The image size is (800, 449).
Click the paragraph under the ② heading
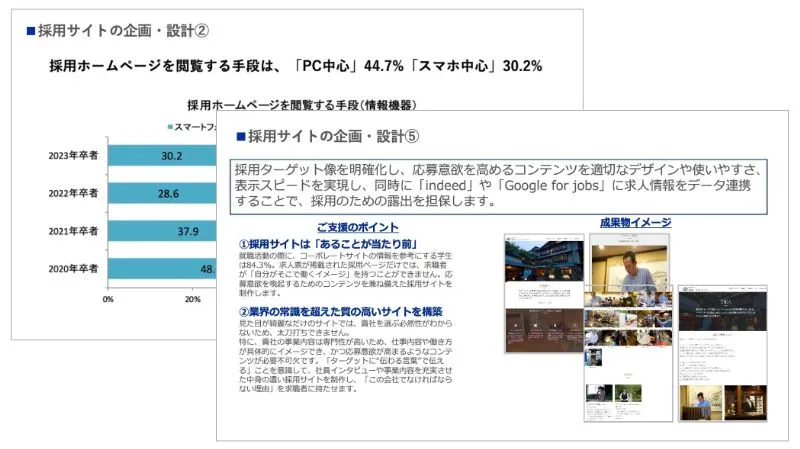345,356
